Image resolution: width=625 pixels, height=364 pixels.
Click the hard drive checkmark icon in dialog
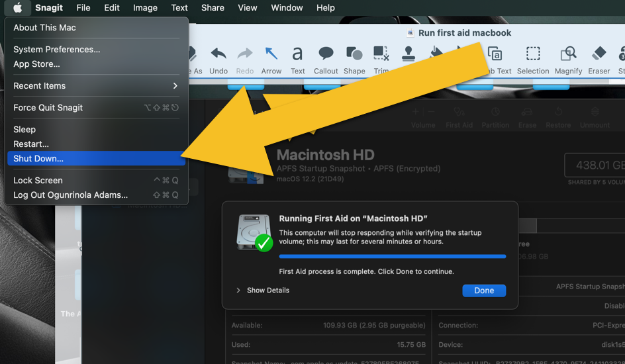click(x=254, y=233)
